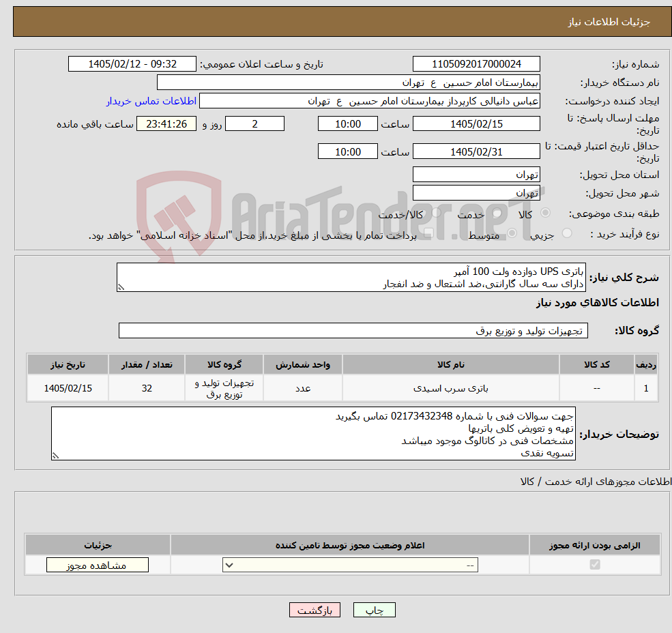Click the delivery province تهران field
Screen dimensions: 672x633
tap(476, 175)
